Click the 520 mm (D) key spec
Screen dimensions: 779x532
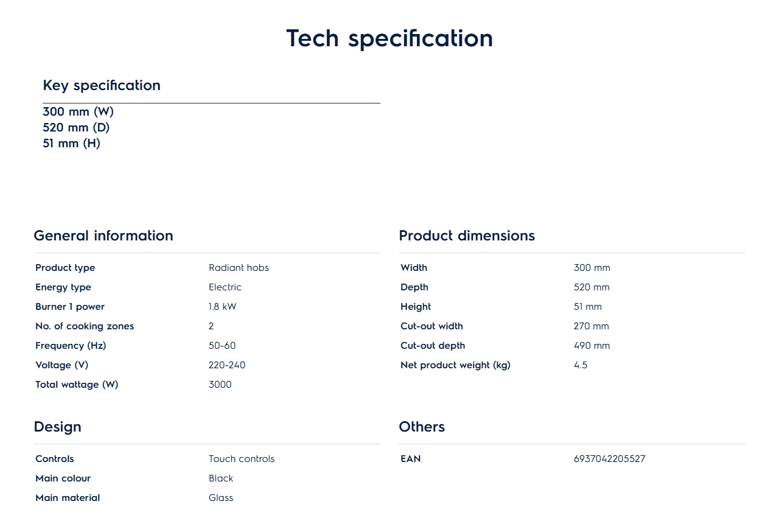pos(76,127)
